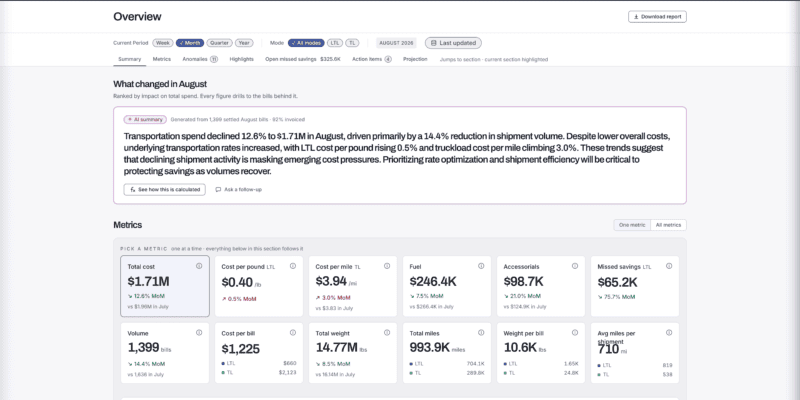Click the Anomalies count badge 11
Screen dimensions: 800x400
(214, 59)
